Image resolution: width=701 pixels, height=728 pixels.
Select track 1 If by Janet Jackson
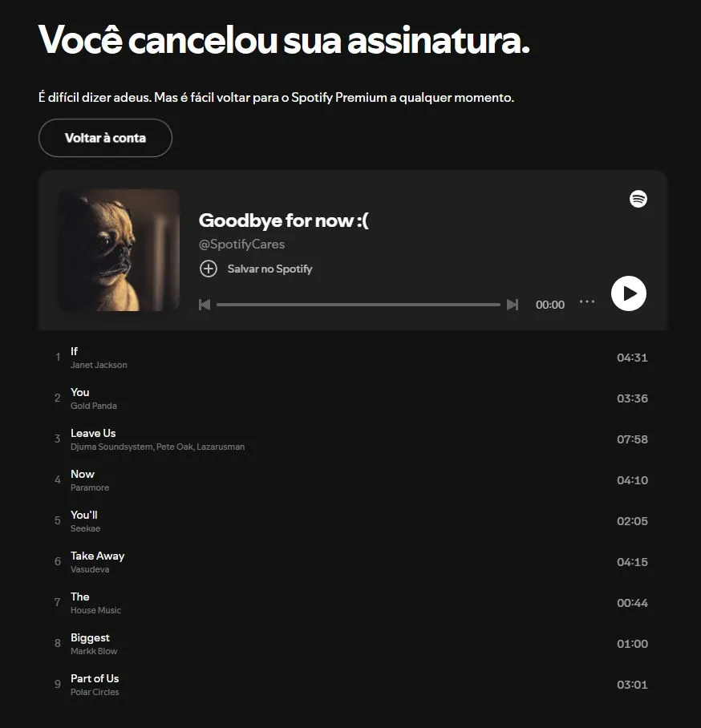(352, 358)
